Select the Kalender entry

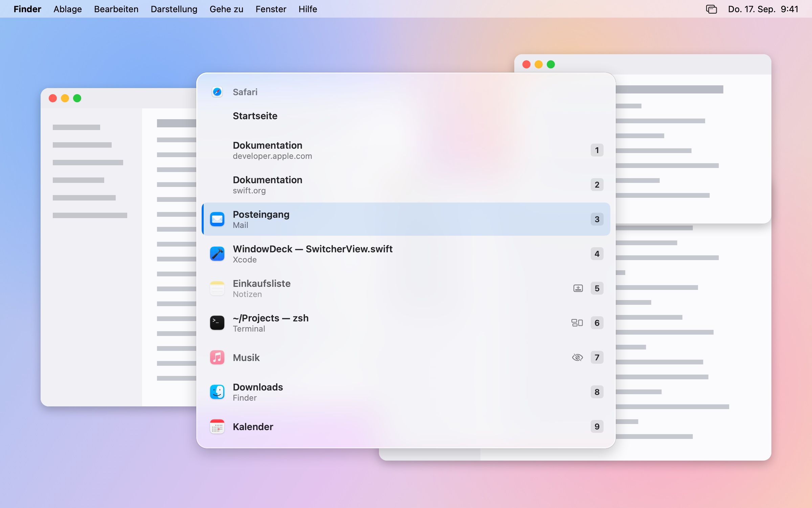pos(406,427)
